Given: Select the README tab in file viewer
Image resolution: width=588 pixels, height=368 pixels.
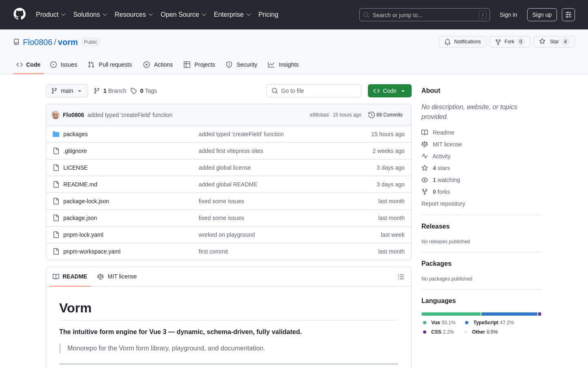Looking at the screenshot, I should (70, 277).
